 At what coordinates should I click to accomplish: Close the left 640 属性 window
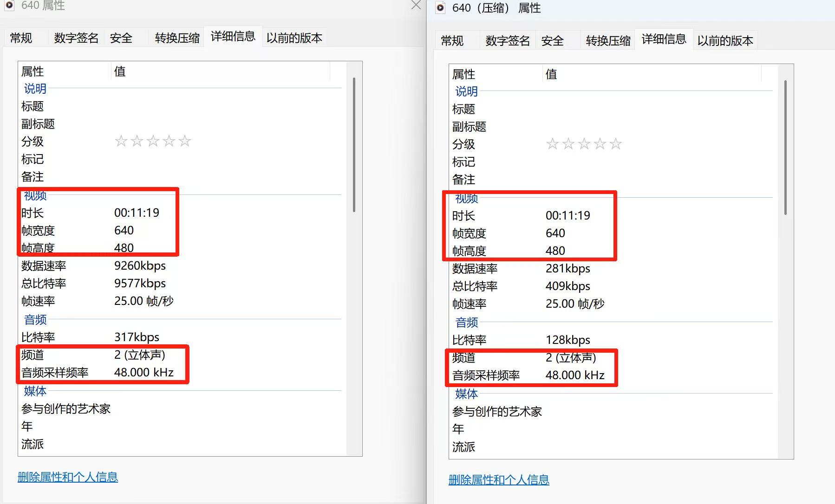coord(416,5)
